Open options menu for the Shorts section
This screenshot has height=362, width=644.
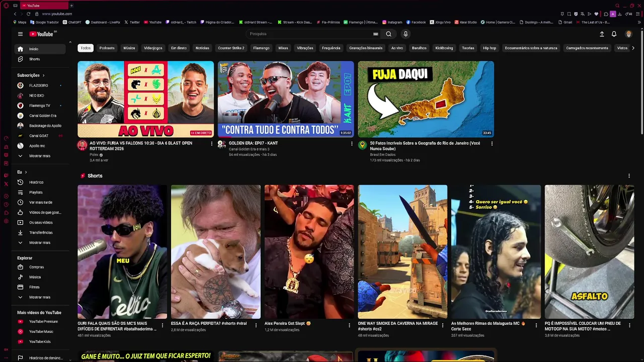(x=629, y=175)
